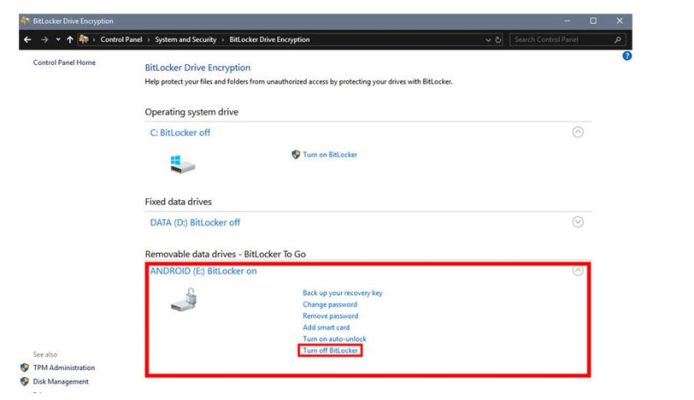Open the blue help question-mark icon
This screenshot has width=694, height=400.
627,56
